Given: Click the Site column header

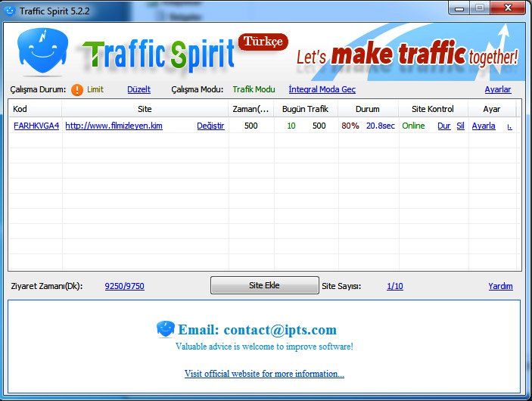Looking at the screenshot, I should [145, 109].
